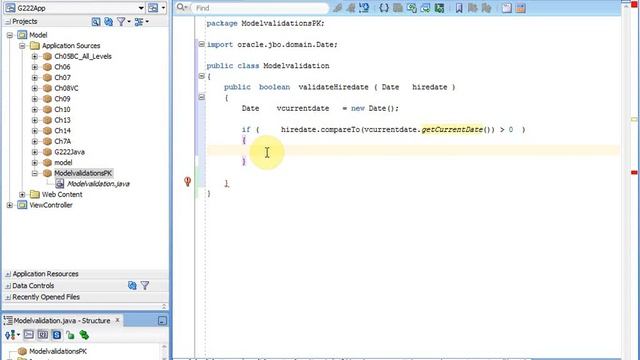Open the filter funnel dropdown in Projects
Screen dimensions: 640x360
(123, 22)
